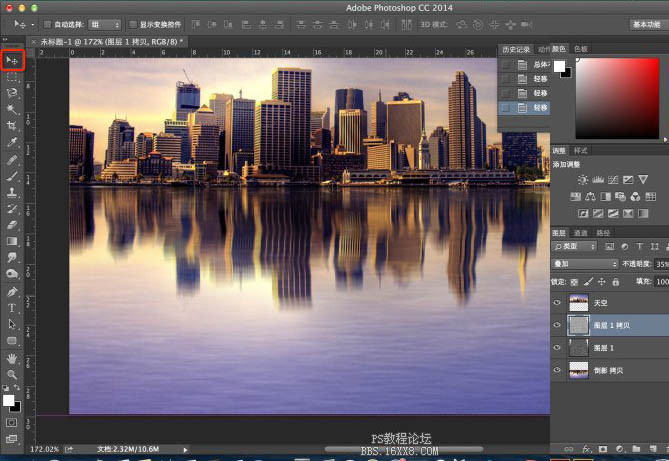Add a layer mask to the layer
Screen dimensions: 669x461
(602, 449)
